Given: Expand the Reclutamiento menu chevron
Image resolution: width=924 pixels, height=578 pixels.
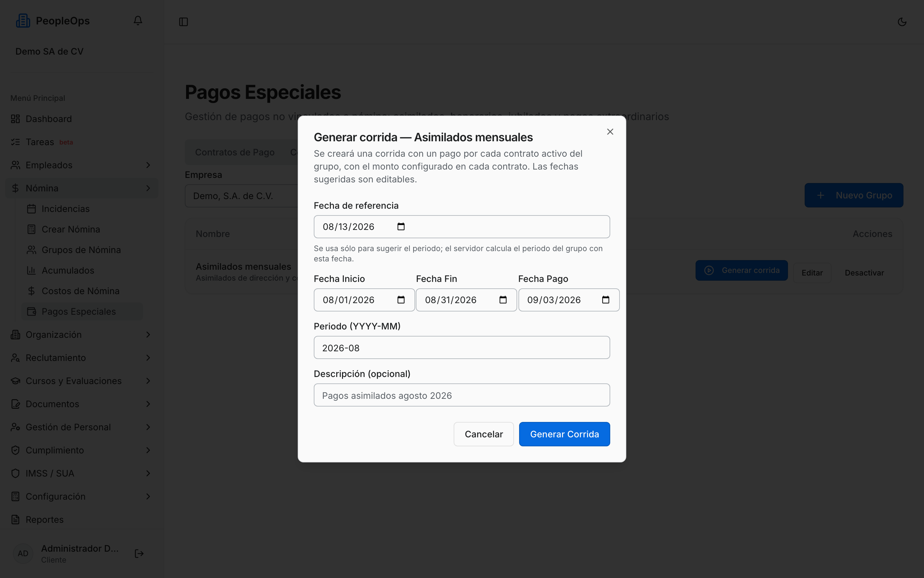Looking at the screenshot, I should point(148,358).
